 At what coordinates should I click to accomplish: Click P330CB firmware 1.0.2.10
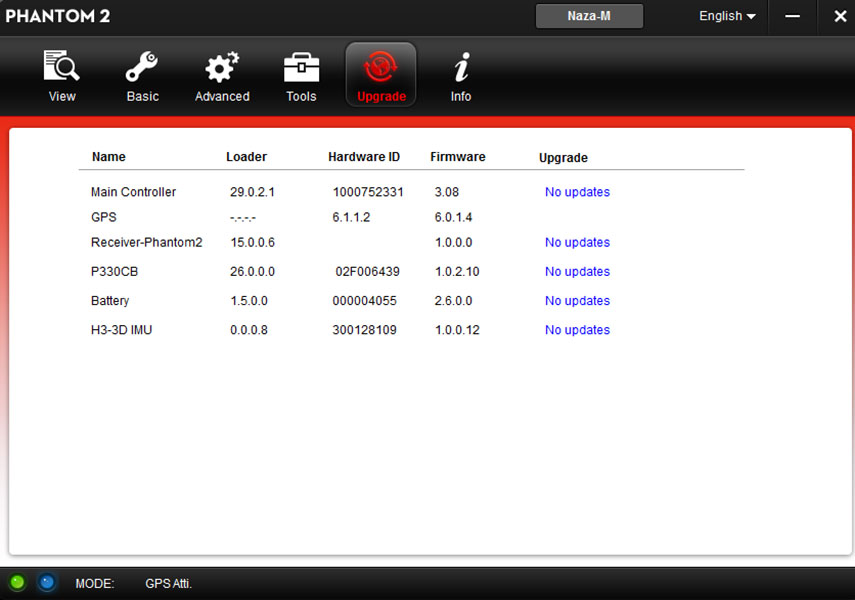tap(457, 272)
